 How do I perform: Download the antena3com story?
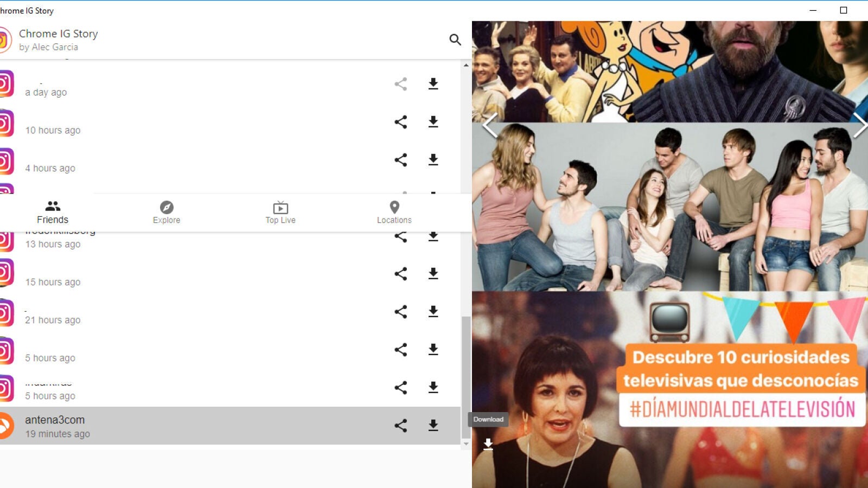tap(433, 426)
